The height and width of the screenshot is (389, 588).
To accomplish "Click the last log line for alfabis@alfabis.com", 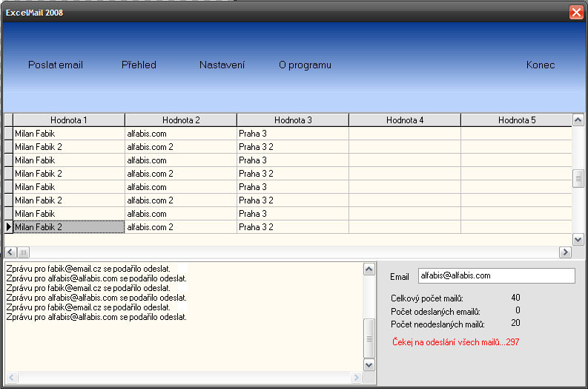I will [96, 317].
